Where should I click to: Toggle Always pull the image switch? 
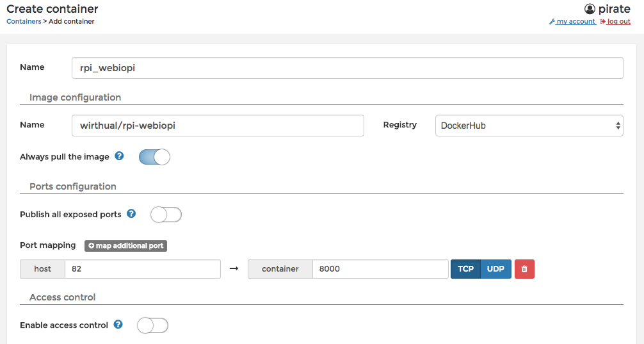tap(154, 157)
